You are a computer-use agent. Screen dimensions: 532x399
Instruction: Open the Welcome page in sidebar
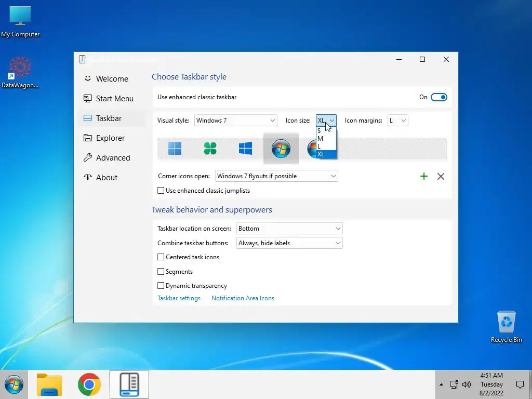coord(112,79)
